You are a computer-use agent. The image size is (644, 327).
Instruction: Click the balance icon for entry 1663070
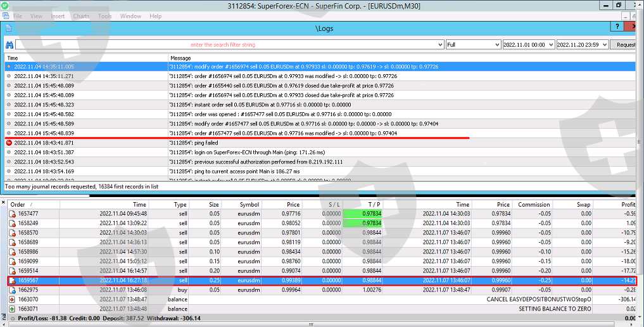click(12, 299)
